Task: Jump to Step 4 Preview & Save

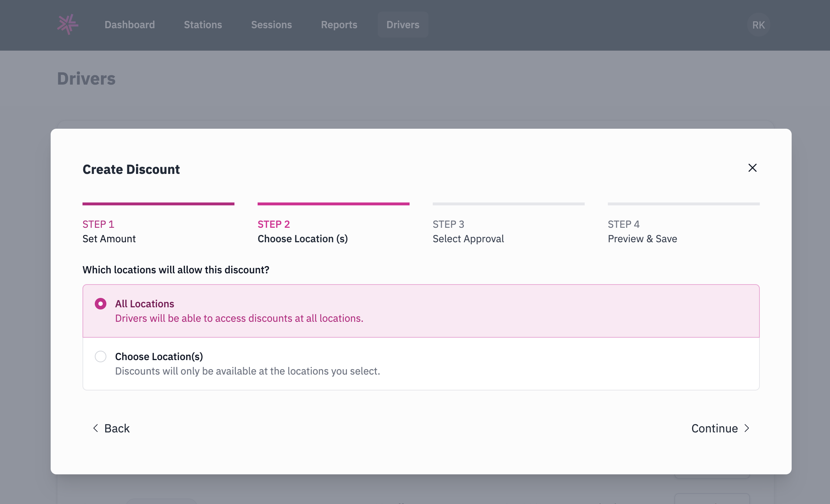Action: (x=684, y=224)
